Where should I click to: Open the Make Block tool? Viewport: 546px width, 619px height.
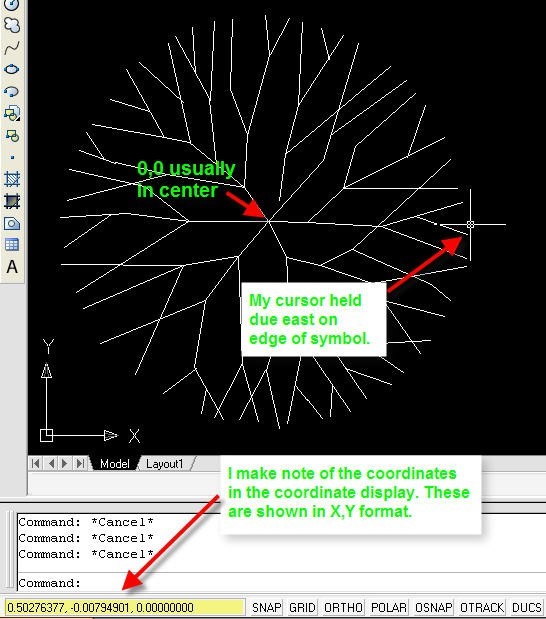12,135
